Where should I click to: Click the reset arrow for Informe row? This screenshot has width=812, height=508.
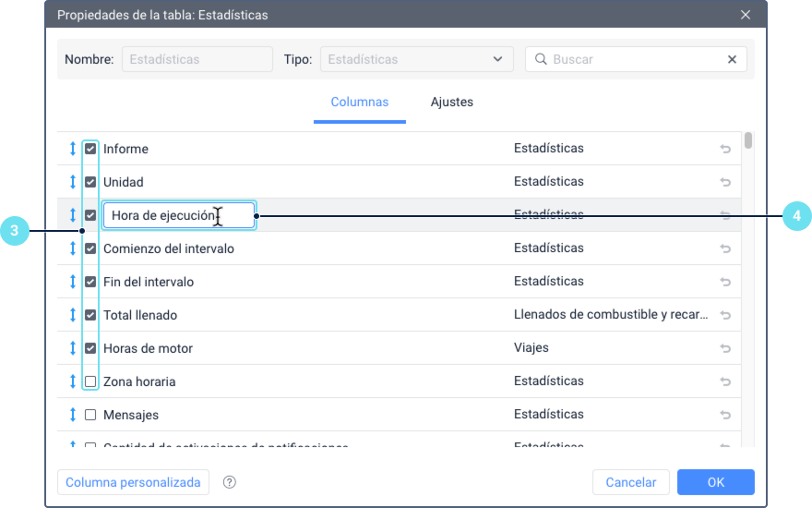(x=725, y=149)
